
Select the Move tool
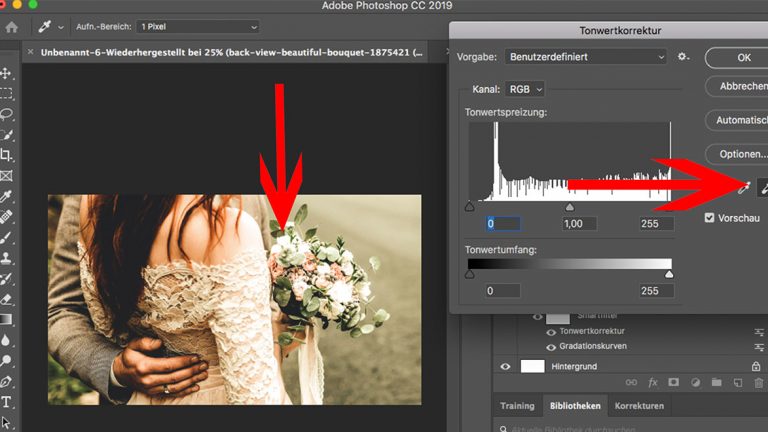pos(6,73)
